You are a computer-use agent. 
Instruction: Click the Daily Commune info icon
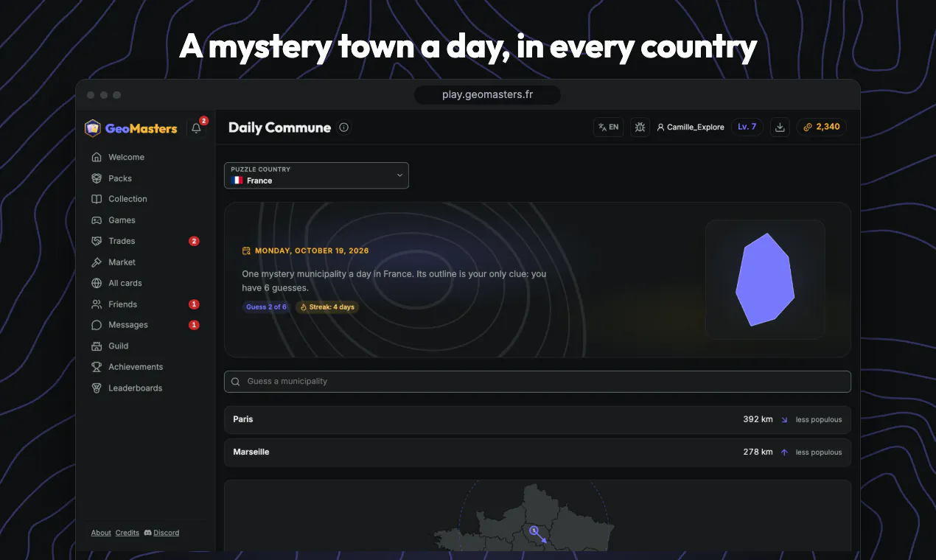point(344,127)
